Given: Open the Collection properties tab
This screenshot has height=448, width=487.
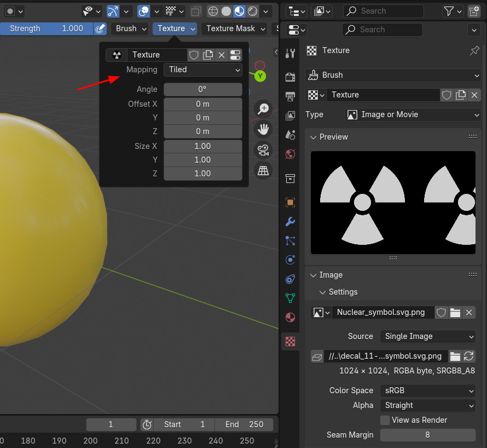Looking at the screenshot, I should point(290,179).
